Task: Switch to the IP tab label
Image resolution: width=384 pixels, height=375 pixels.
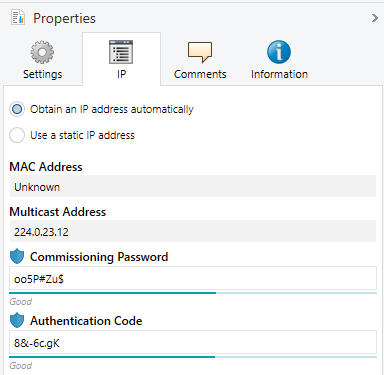Action: tap(122, 74)
